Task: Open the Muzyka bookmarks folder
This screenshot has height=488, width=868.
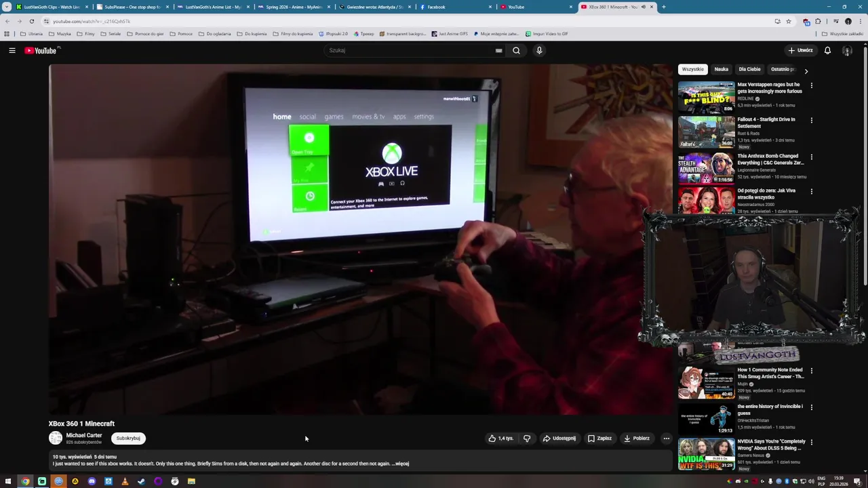Action: click(x=60, y=34)
